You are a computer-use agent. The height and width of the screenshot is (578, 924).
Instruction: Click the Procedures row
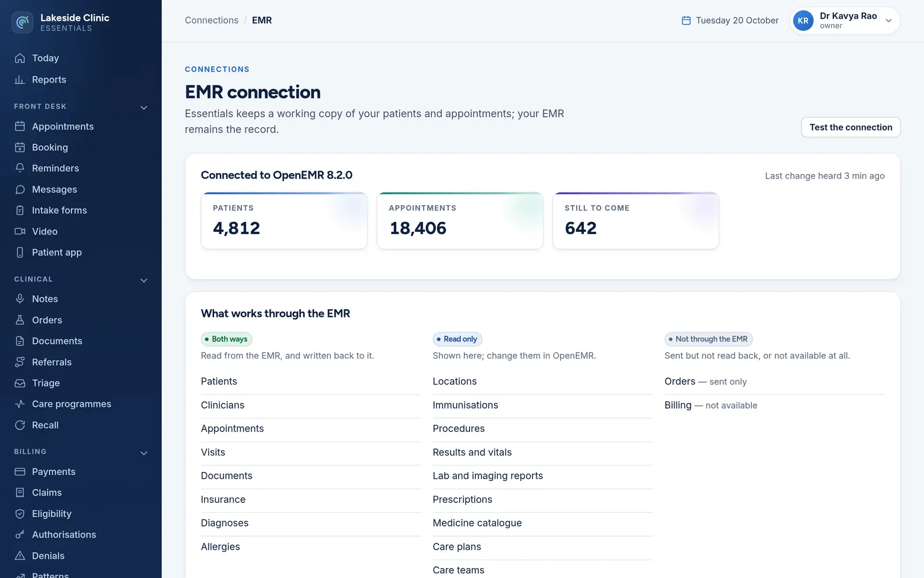coord(542,429)
